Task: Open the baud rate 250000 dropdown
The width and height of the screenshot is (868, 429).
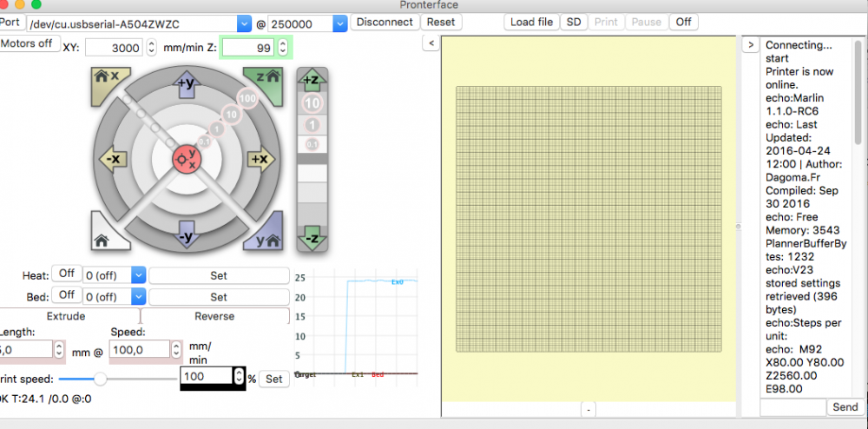Action: click(x=337, y=23)
